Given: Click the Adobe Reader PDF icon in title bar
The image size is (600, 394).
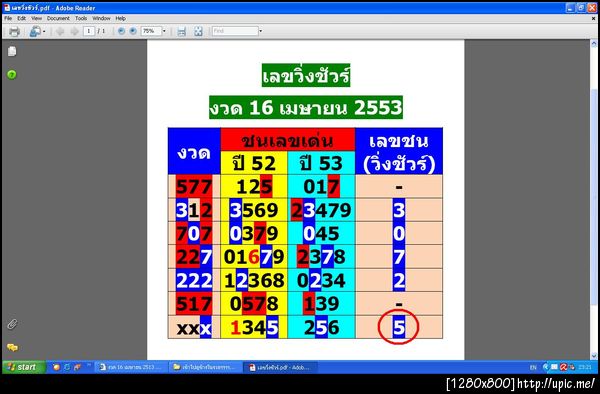Looking at the screenshot, I should pyautogui.click(x=7, y=7).
